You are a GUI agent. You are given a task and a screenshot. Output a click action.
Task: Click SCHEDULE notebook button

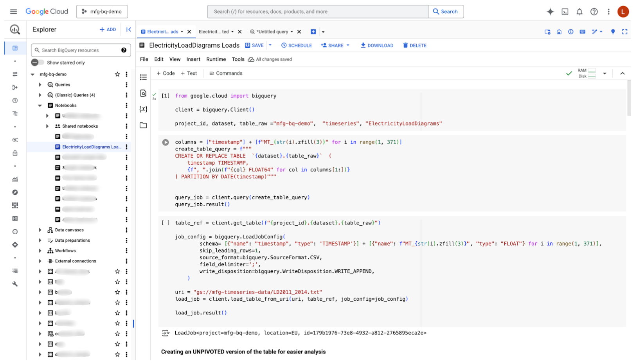click(297, 45)
